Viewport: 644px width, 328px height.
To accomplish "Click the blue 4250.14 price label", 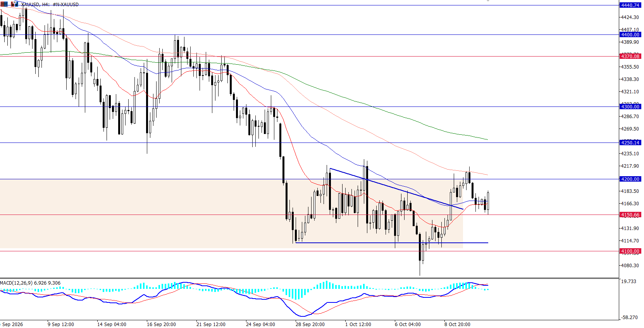I will coord(630,143).
